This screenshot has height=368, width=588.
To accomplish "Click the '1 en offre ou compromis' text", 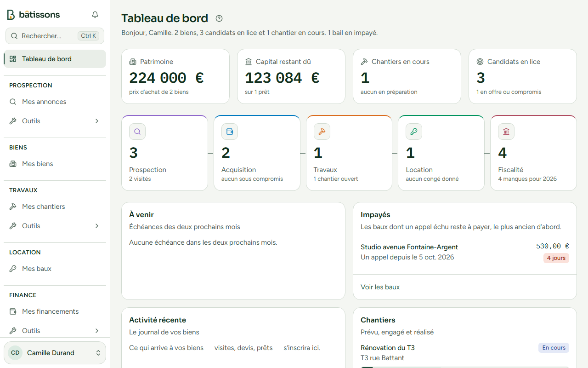I will click(x=509, y=92).
